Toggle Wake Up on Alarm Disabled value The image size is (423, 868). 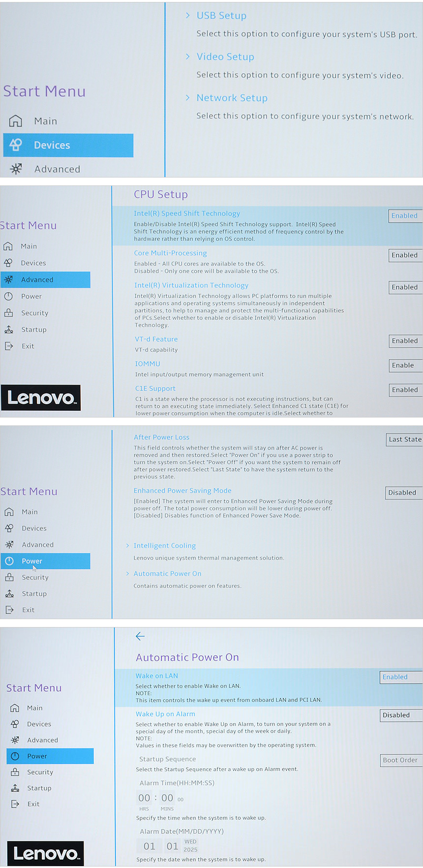point(400,715)
